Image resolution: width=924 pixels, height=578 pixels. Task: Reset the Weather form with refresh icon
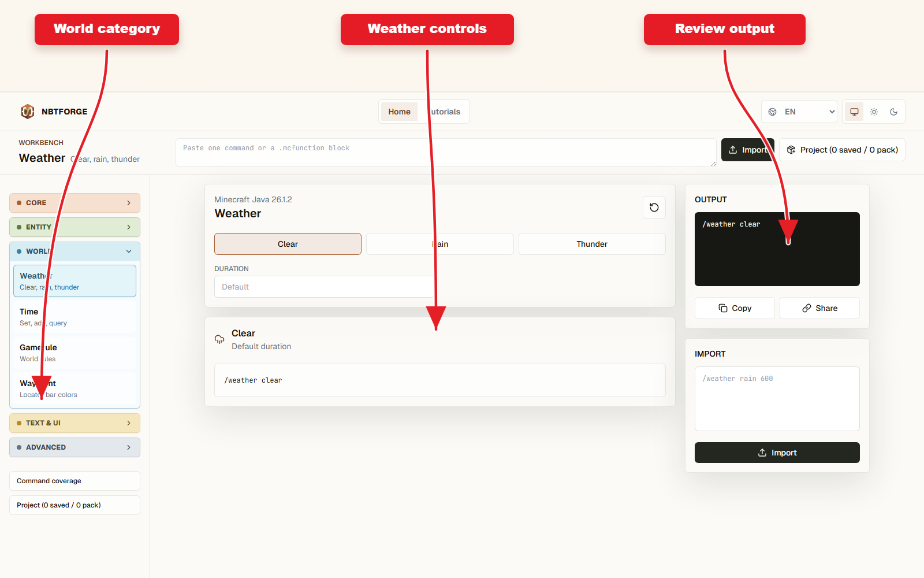(654, 208)
